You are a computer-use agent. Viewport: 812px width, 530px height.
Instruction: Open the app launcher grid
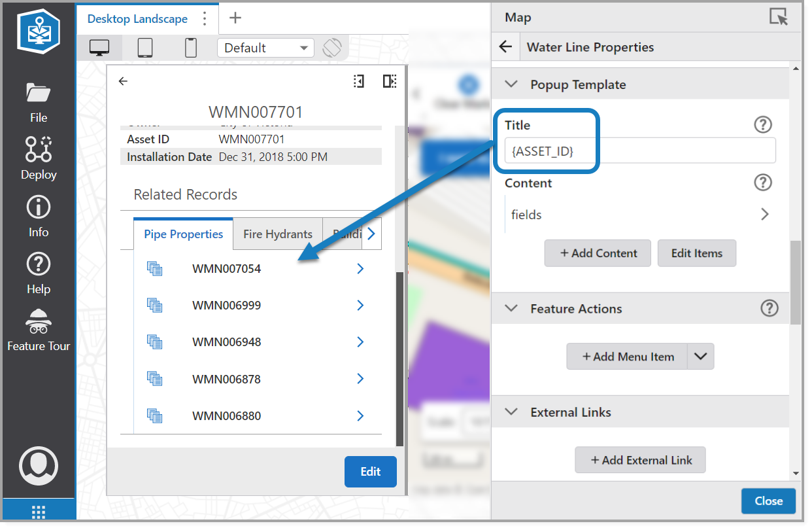pyautogui.click(x=39, y=512)
